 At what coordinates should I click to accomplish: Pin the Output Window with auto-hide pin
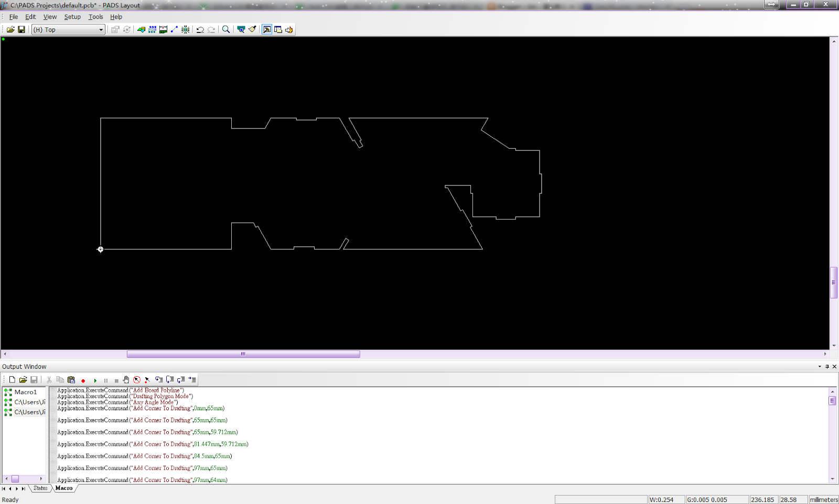point(827,367)
